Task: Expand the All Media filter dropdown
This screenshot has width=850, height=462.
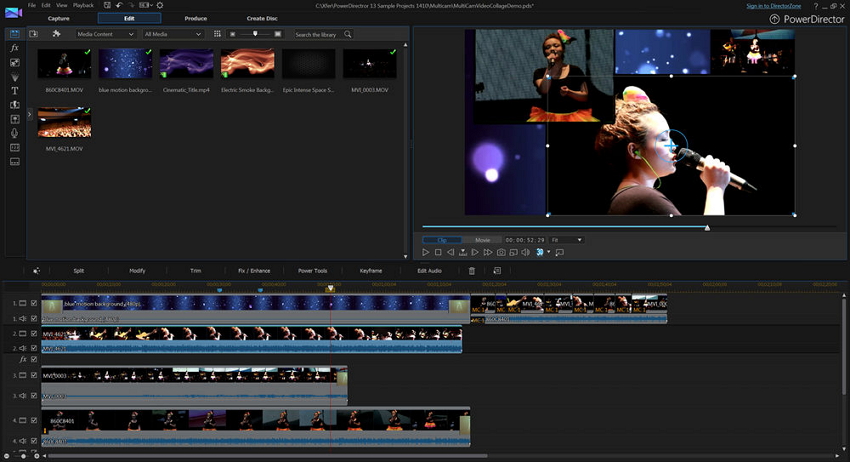Action: point(172,34)
